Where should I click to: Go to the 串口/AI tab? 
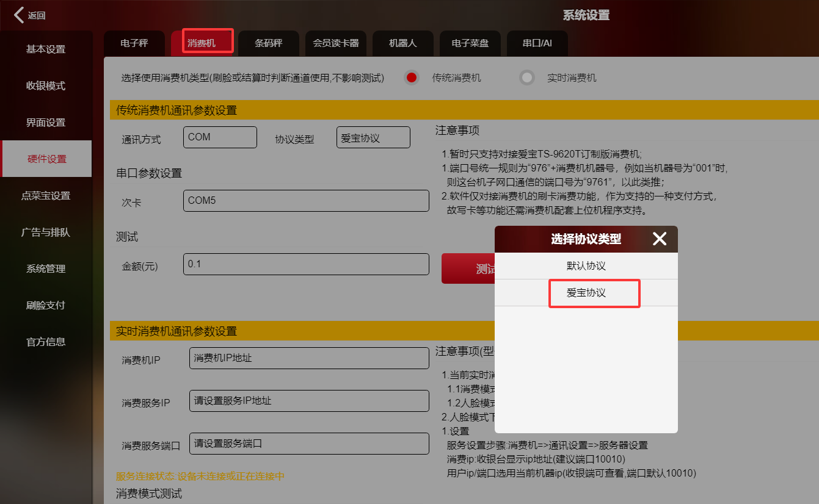click(537, 43)
